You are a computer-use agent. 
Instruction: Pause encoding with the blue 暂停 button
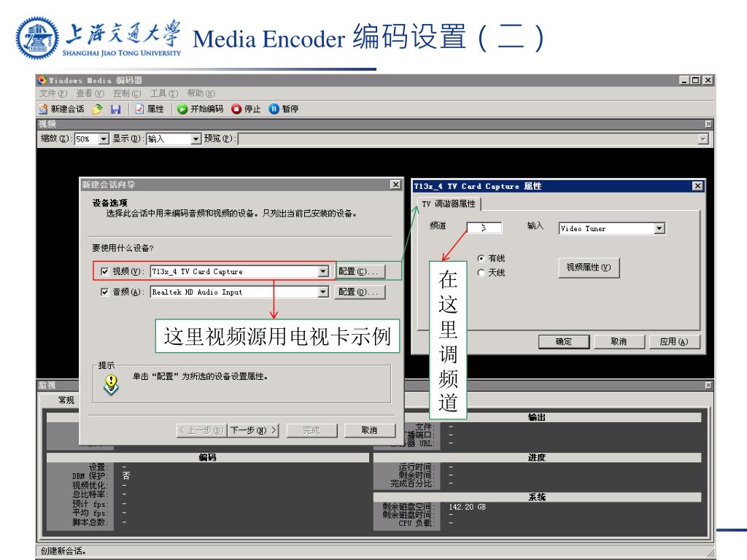(x=284, y=109)
